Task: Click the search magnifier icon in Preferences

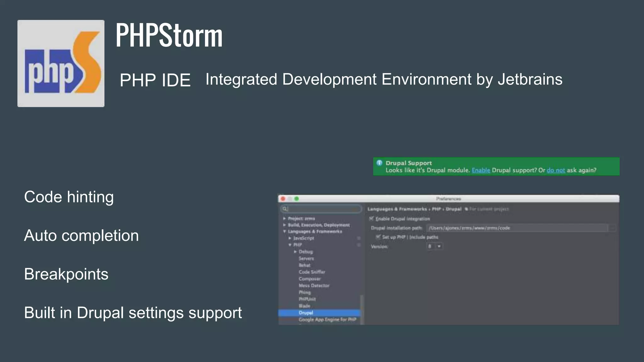Action: [x=285, y=209]
